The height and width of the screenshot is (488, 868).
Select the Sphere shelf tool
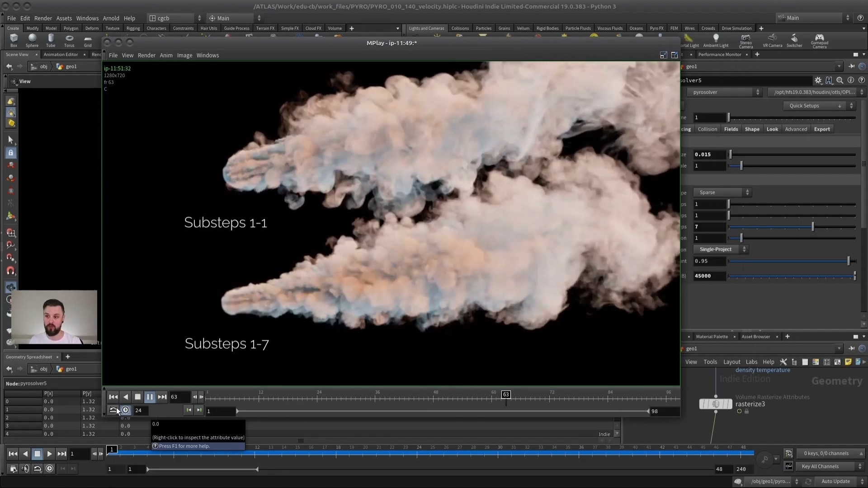coord(32,40)
